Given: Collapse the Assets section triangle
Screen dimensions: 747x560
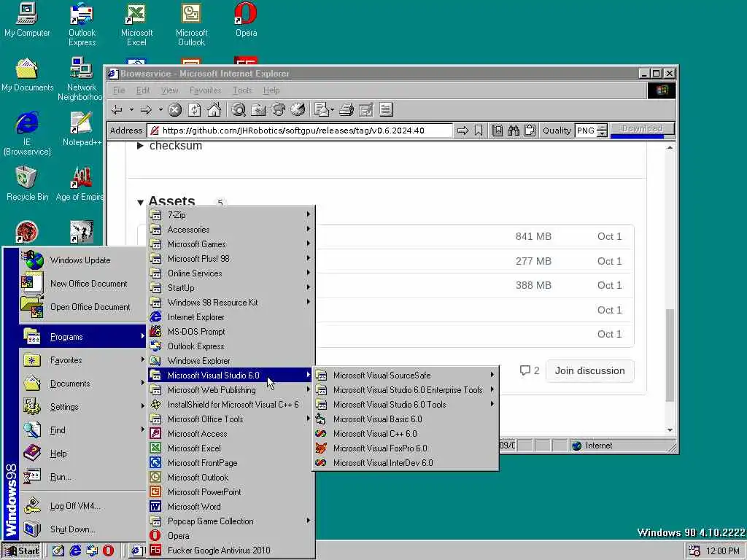Looking at the screenshot, I should point(141,203).
